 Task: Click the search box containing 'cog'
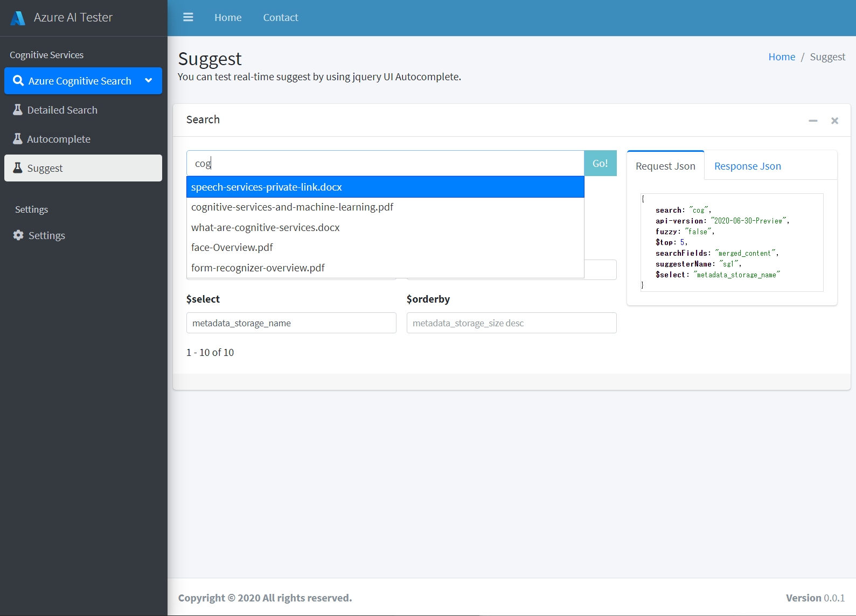(385, 163)
